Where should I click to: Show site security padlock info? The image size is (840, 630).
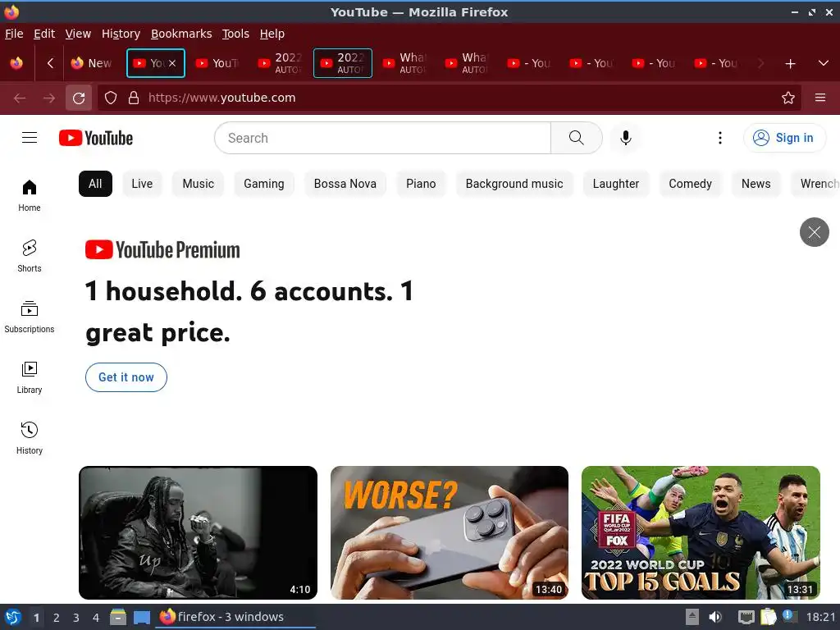click(x=134, y=98)
